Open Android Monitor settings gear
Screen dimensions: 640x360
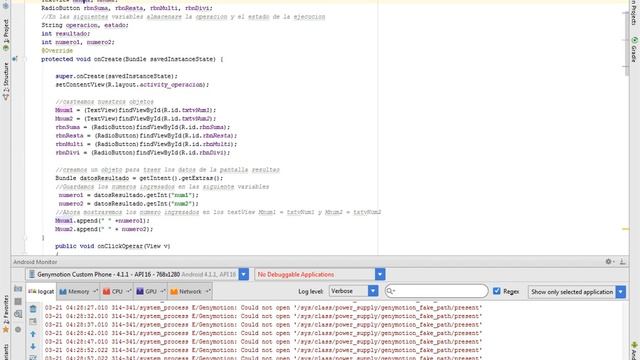pos(609,262)
